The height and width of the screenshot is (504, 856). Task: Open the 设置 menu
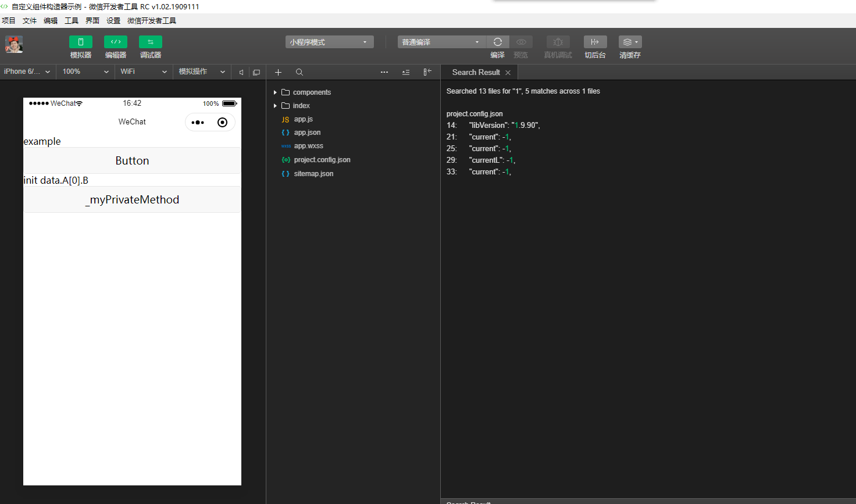[113, 21]
